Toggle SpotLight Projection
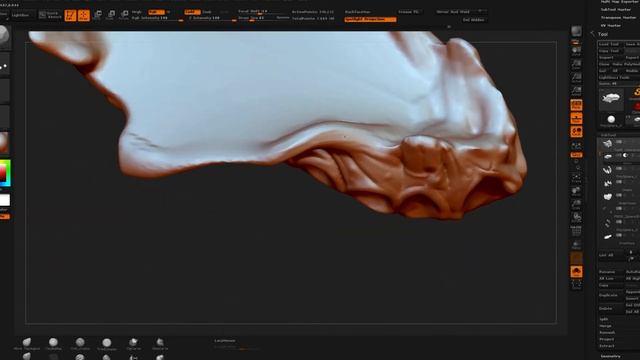This screenshot has height=360, width=640. point(370,19)
